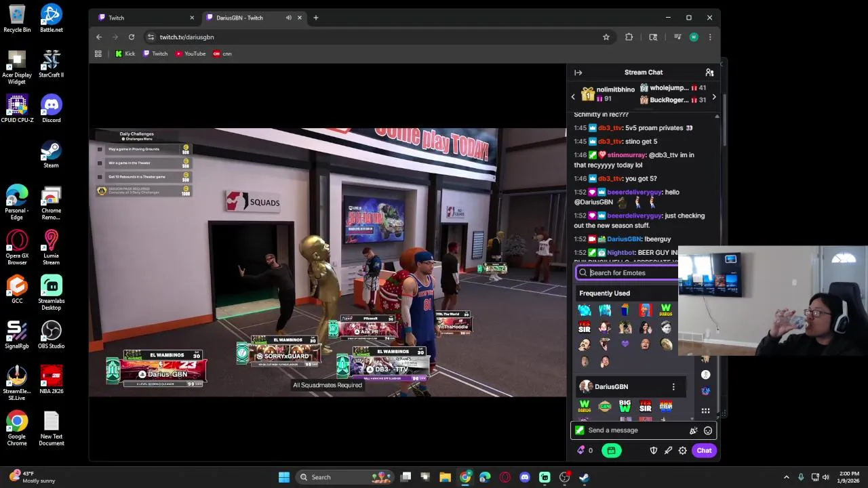Image resolution: width=868 pixels, height=488 pixels.
Task: Open the clock and date flyout
Action: coord(848,477)
